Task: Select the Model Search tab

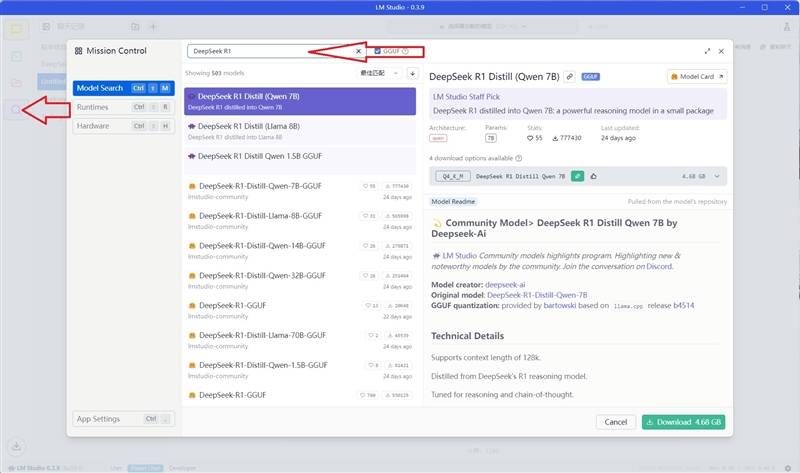Action: [x=123, y=88]
